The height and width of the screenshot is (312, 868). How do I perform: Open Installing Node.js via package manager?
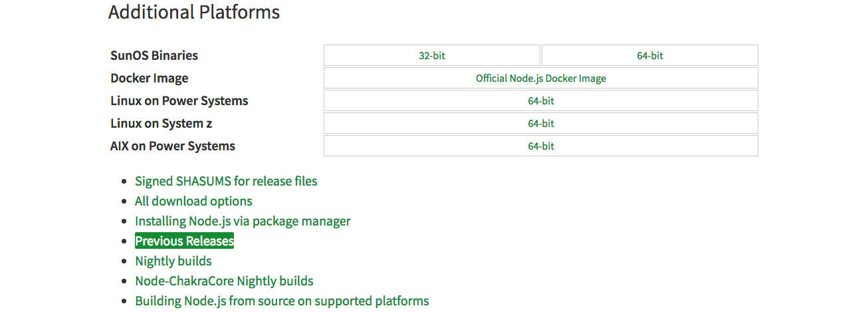click(x=243, y=221)
